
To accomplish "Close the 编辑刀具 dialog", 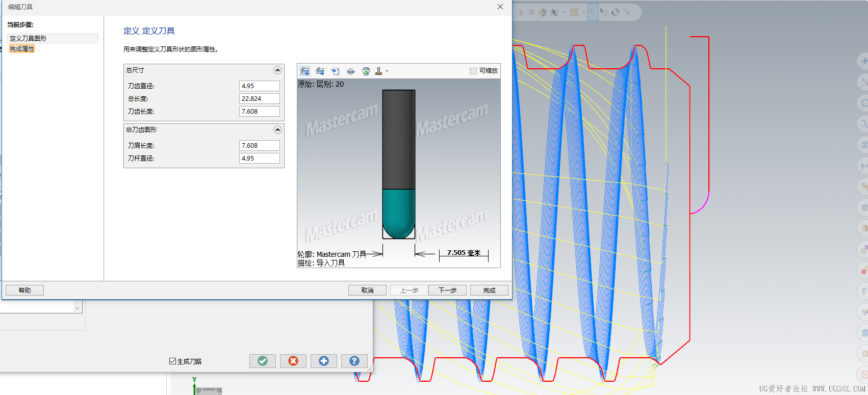I will click(x=500, y=7).
